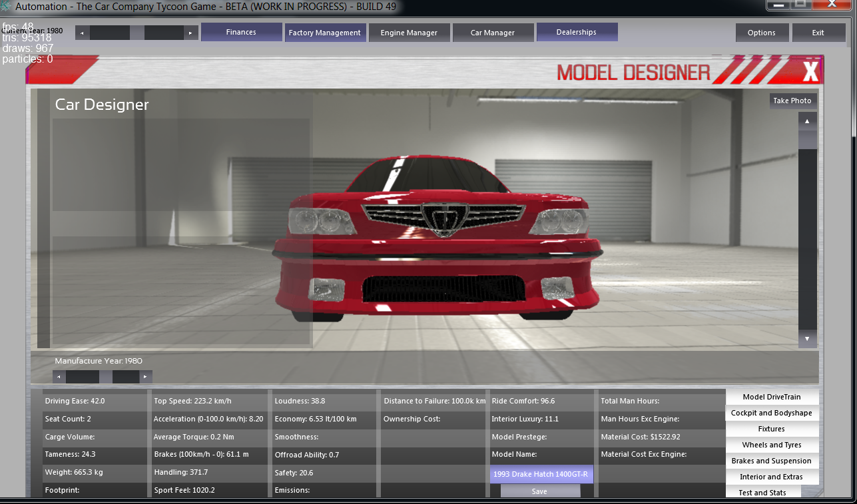Viewport: 857px width, 504px height.
Task: Click the Weight: 665.3 kg stat
Action: click(x=74, y=473)
